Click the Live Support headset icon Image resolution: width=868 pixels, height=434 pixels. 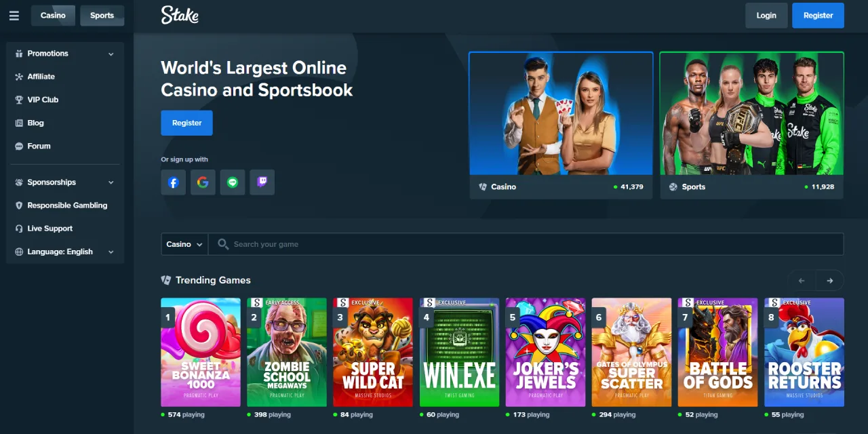(19, 229)
